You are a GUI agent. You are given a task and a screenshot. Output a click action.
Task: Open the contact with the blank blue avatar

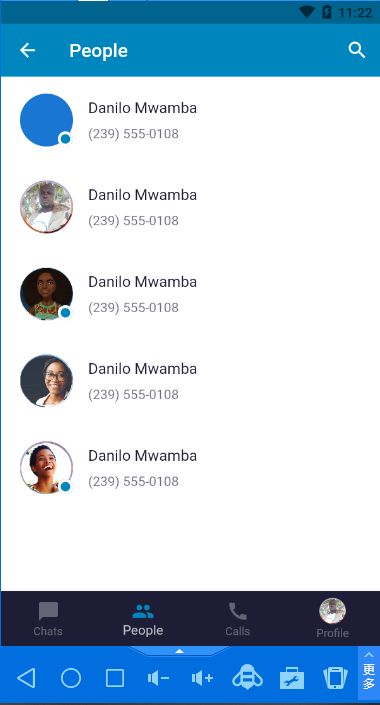[x=190, y=120]
